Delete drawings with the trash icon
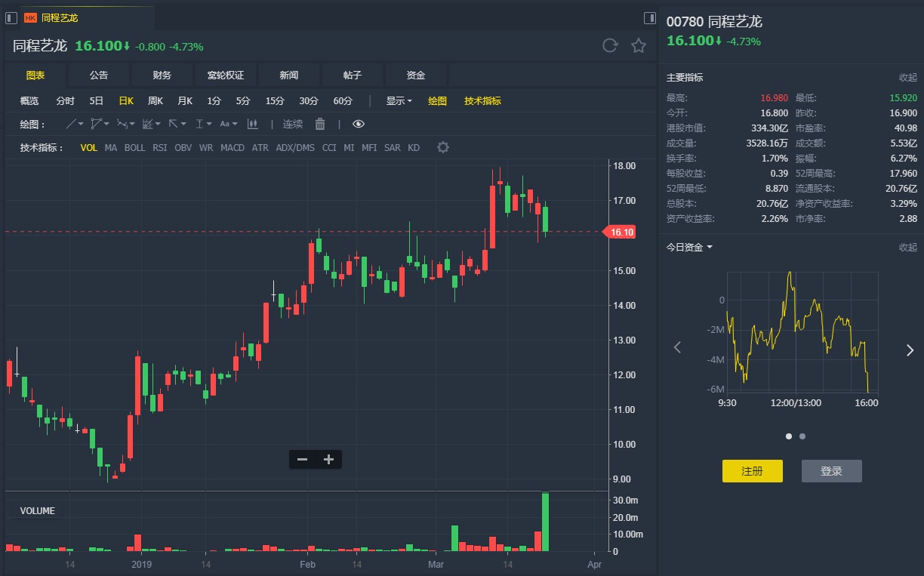 point(320,125)
